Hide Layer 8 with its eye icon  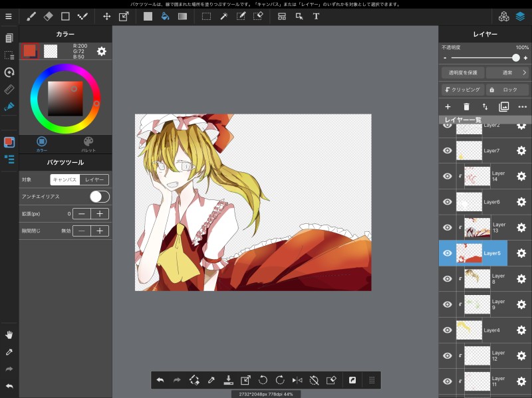click(x=448, y=278)
